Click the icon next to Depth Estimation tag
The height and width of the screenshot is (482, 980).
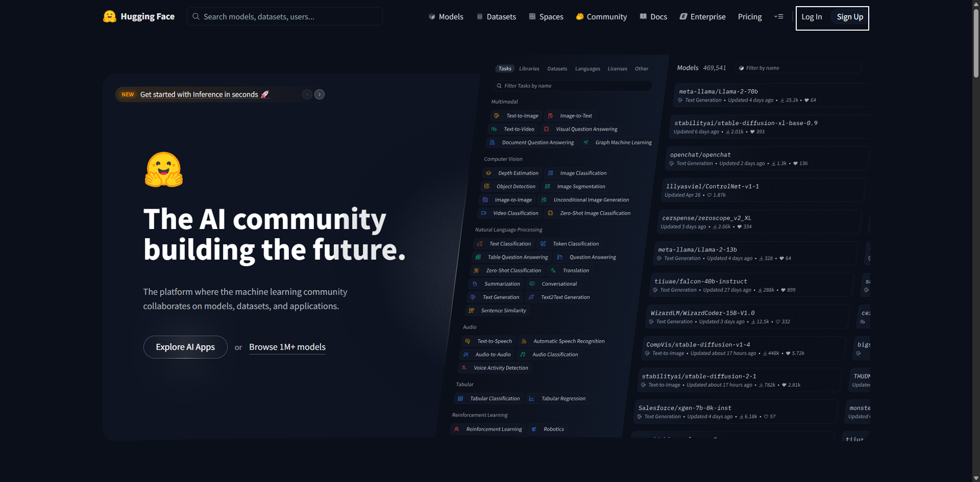pos(488,173)
